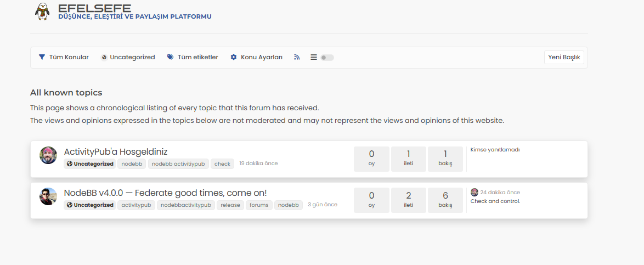Open the Tüm etiketler tags dropdown
Viewport: 644px width, 265px height.
193,57
